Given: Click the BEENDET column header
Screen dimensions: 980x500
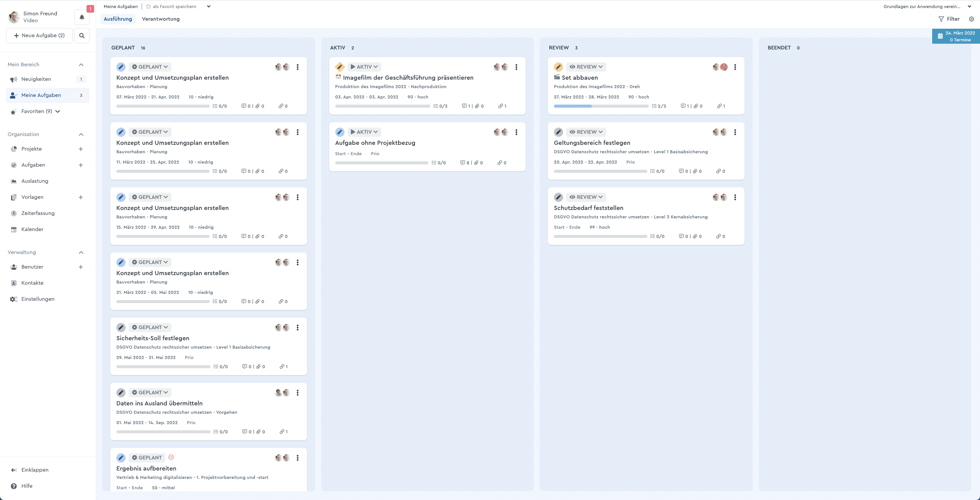Looking at the screenshot, I should click(779, 48).
